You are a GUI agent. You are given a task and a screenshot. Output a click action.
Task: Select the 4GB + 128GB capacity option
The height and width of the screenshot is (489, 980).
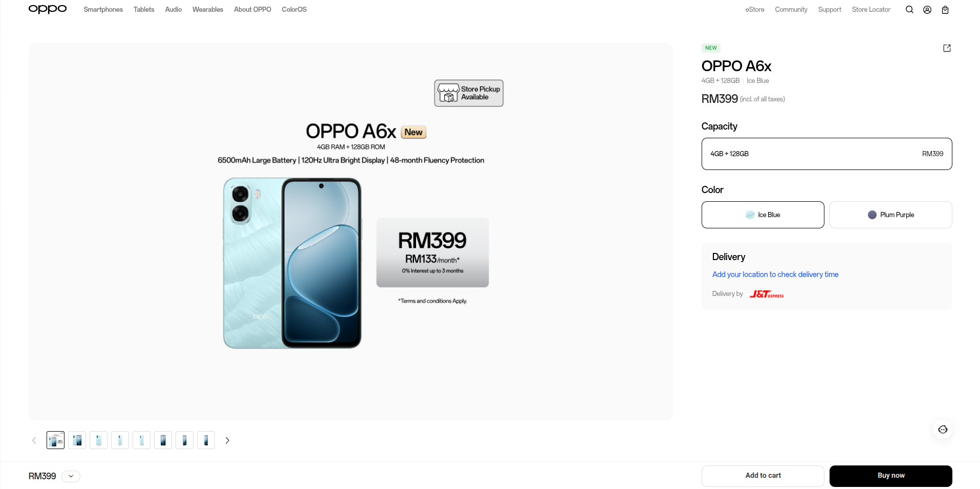click(x=826, y=154)
